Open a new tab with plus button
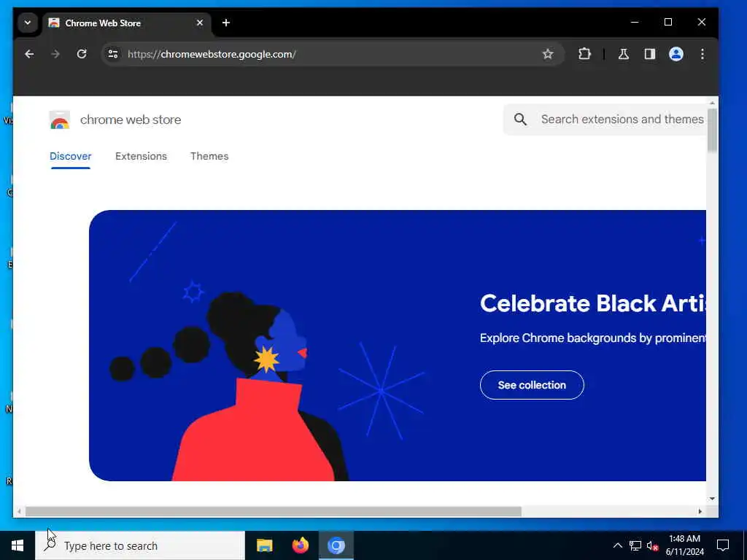The image size is (747, 560). pyautogui.click(x=226, y=23)
